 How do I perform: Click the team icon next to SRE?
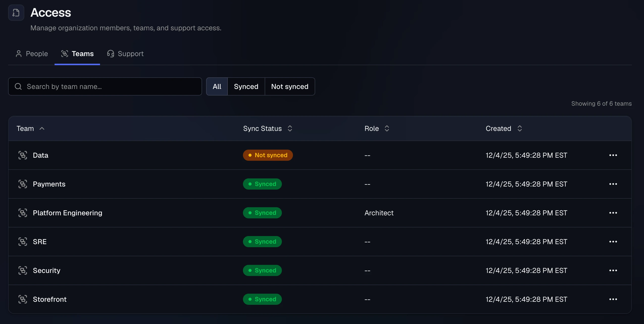pyautogui.click(x=23, y=242)
